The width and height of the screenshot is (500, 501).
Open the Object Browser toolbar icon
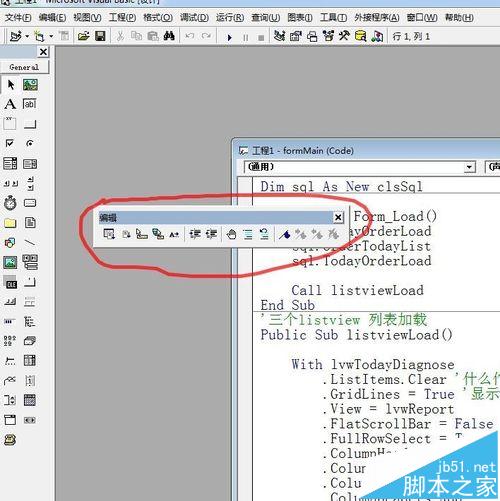[328, 36]
